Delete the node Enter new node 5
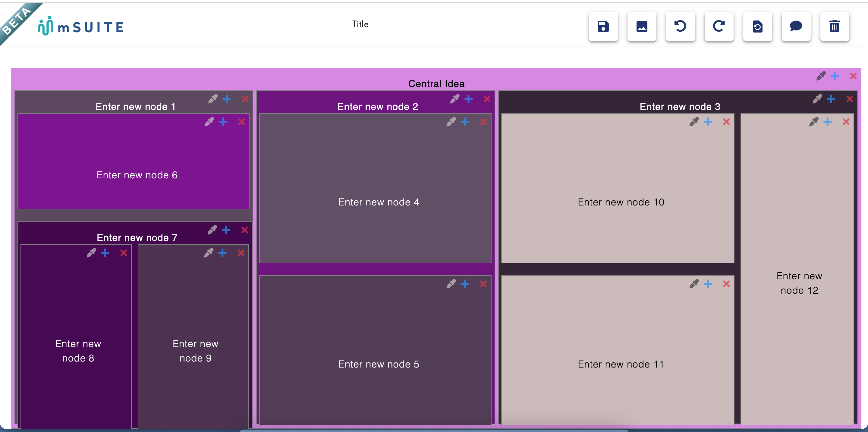The width and height of the screenshot is (868, 432). [x=483, y=284]
